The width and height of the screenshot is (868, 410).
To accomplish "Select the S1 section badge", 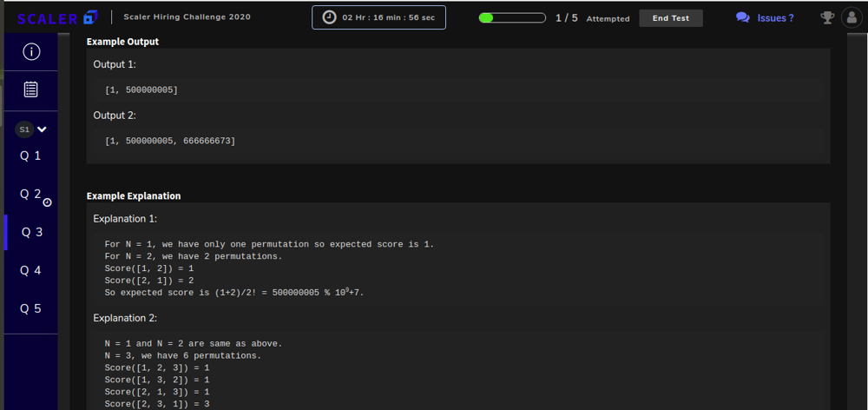I will (x=24, y=129).
